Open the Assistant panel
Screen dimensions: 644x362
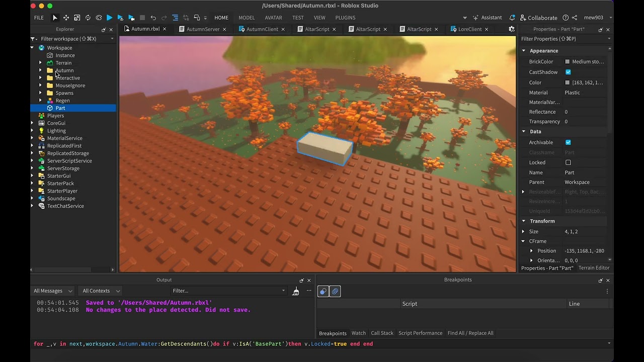pos(487,18)
